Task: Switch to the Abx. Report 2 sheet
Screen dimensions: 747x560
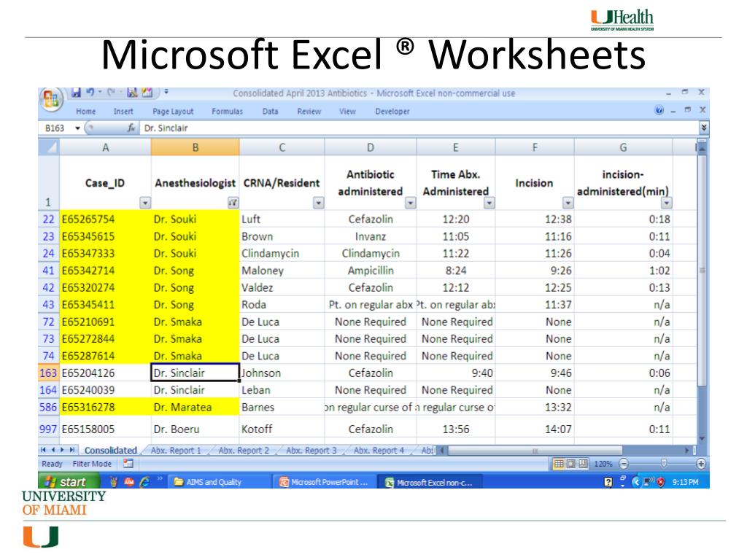Action: [x=244, y=450]
